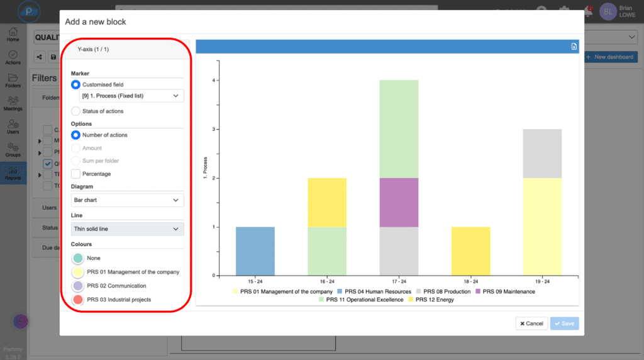This screenshot has width=644, height=360.
Task: Toggle PRS 09 Maintenance in chart legend
Action: pyautogui.click(x=506, y=291)
